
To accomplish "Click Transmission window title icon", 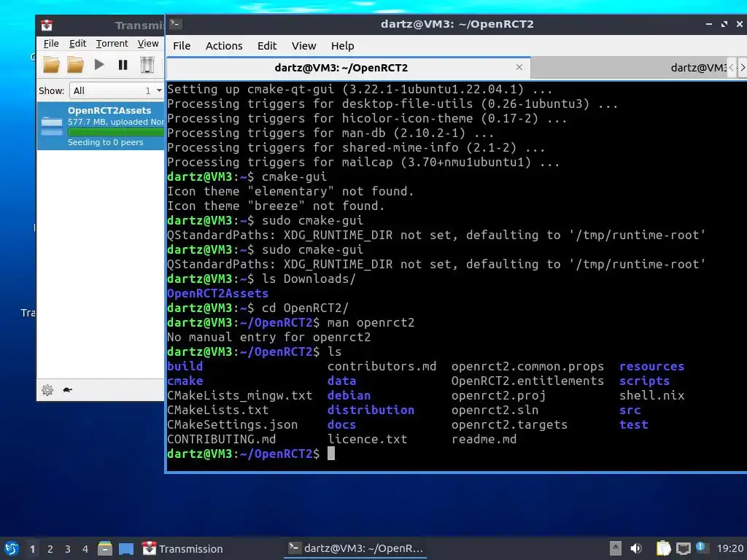I will [46, 25].
